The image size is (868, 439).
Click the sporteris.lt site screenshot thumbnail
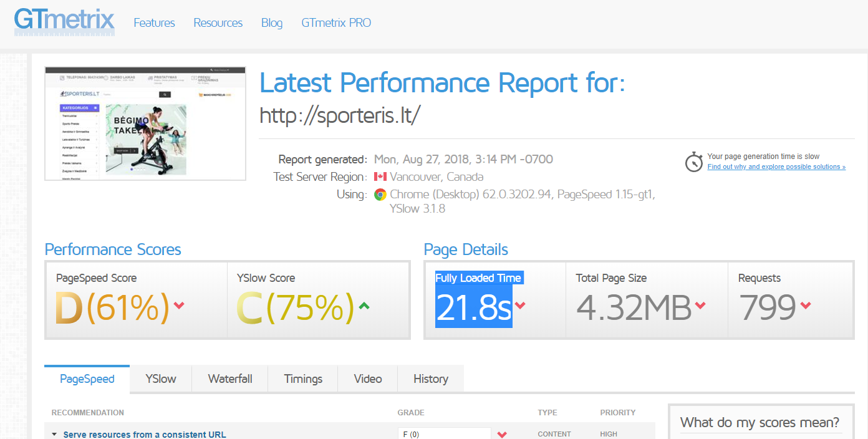(145, 123)
